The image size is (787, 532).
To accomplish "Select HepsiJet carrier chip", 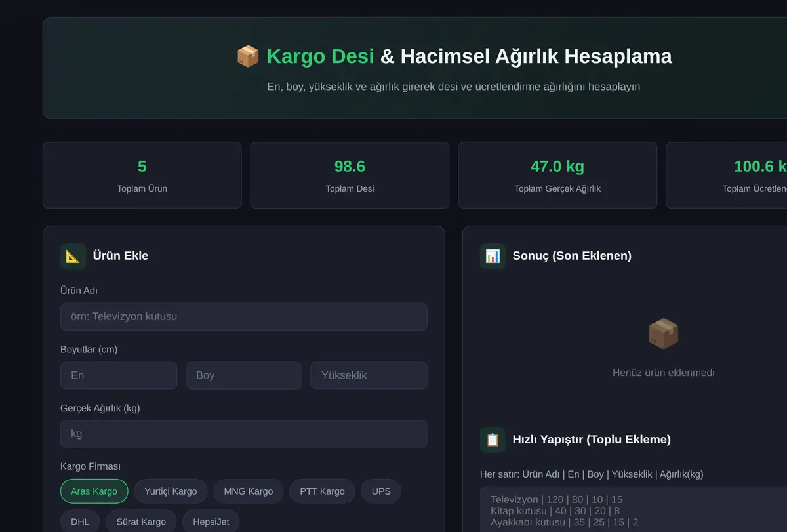I will pos(211,522).
